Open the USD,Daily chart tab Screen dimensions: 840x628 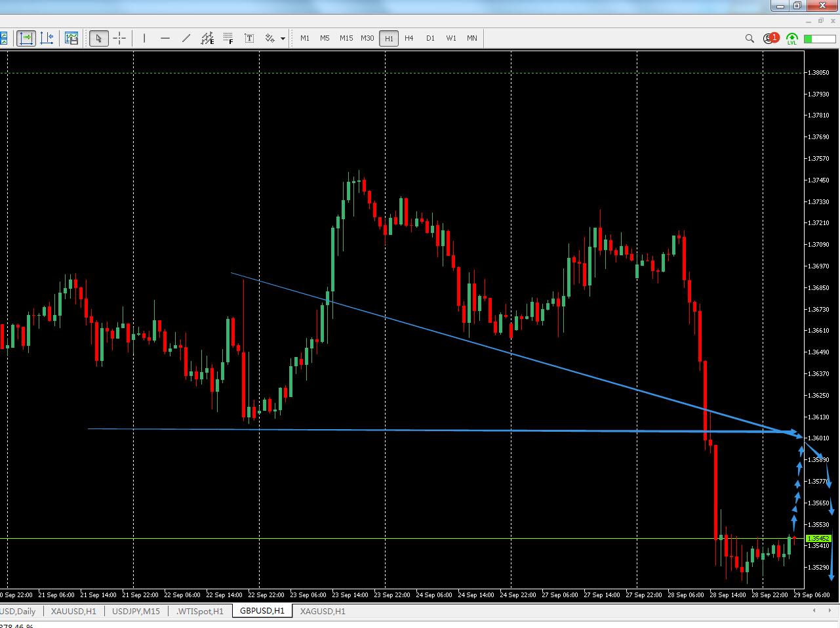tap(18, 612)
